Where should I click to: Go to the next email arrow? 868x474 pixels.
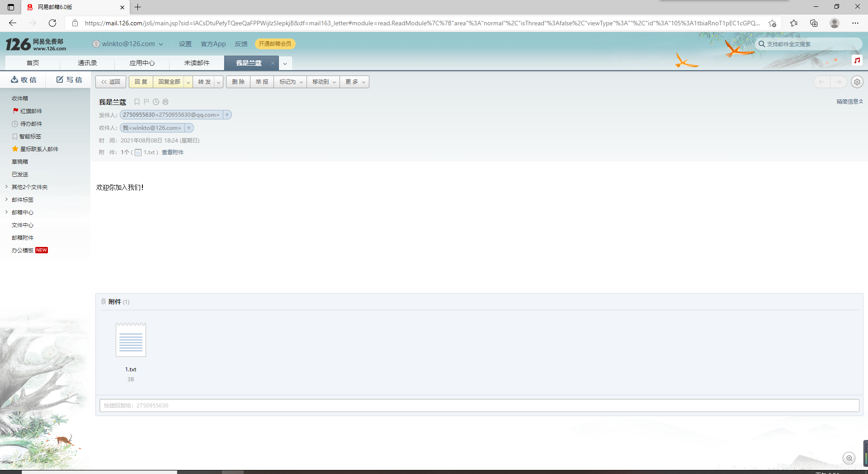click(x=839, y=82)
